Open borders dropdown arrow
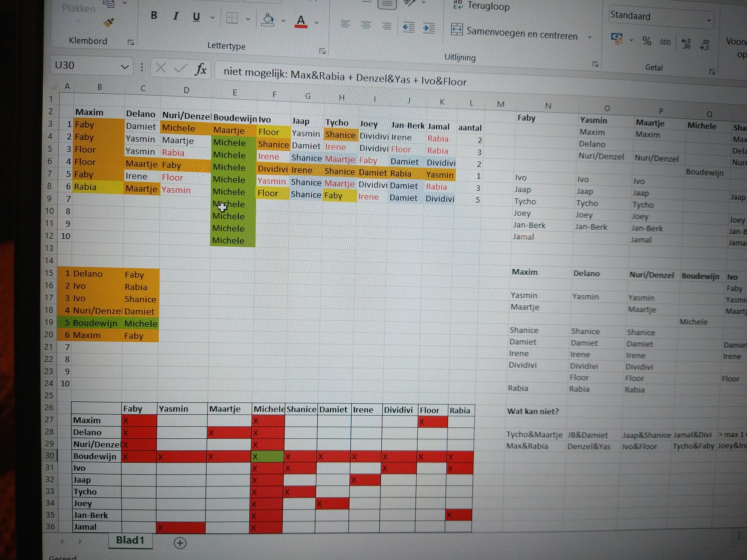This screenshot has height=560, width=747. point(248,19)
